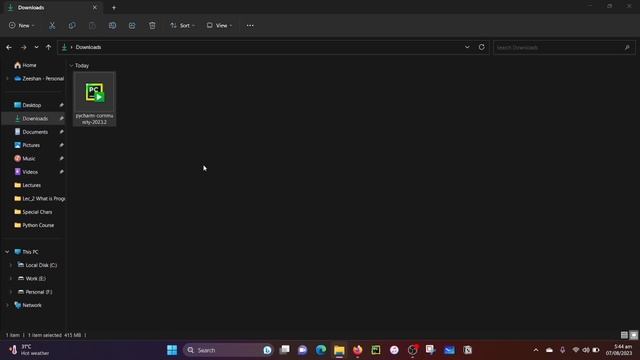Select This PC in the sidebar
Viewport: 640px width, 360px height.
click(31, 252)
